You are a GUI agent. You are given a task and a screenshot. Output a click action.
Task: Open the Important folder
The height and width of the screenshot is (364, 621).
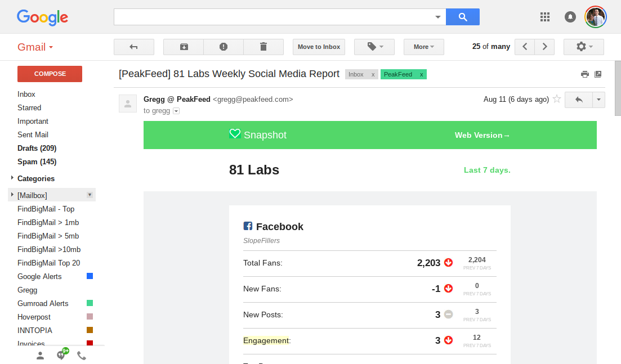point(33,121)
